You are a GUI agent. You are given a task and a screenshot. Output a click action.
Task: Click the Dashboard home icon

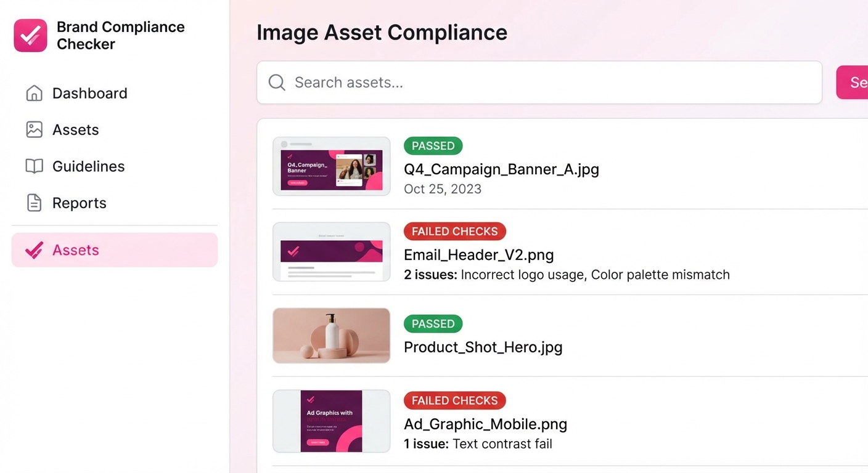pyautogui.click(x=35, y=93)
